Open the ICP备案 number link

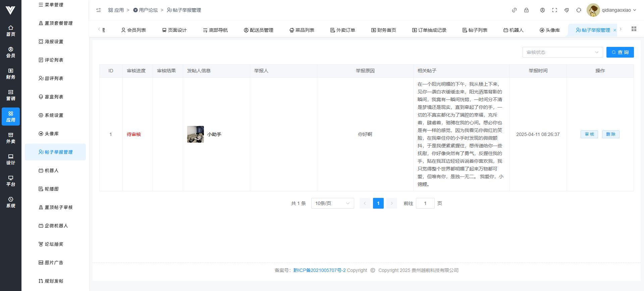point(319,270)
